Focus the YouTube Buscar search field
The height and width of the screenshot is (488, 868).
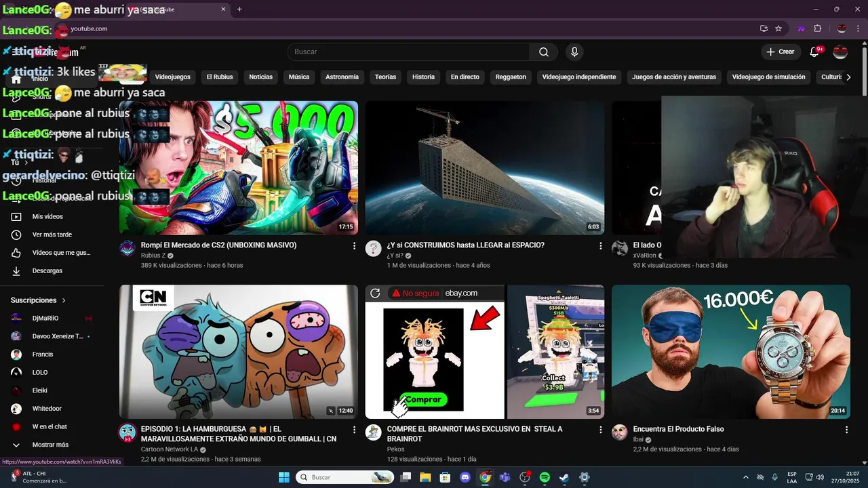(408, 52)
